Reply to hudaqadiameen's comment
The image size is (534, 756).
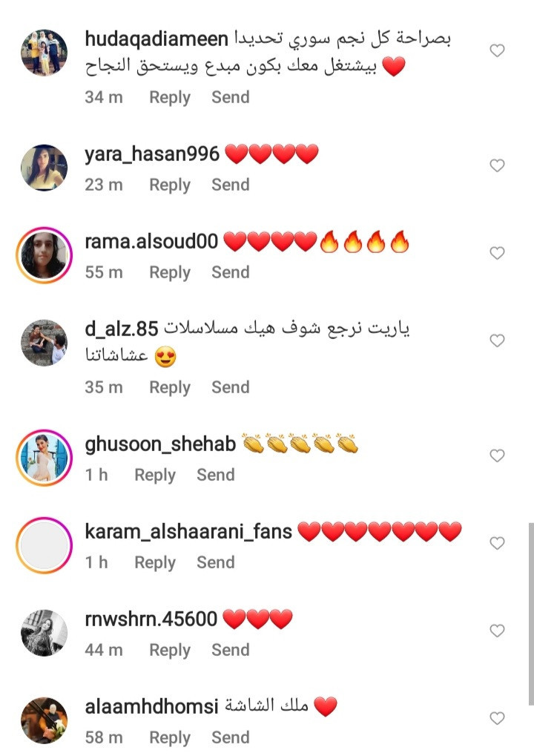[x=170, y=97]
